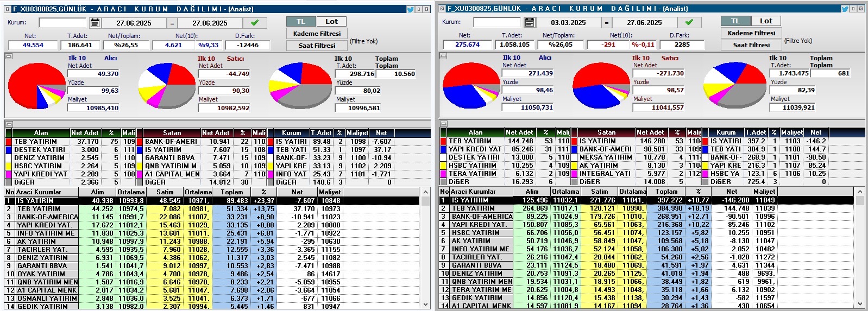Click Kurum input field in right window
The height and width of the screenshot is (311, 868).
click(x=497, y=22)
